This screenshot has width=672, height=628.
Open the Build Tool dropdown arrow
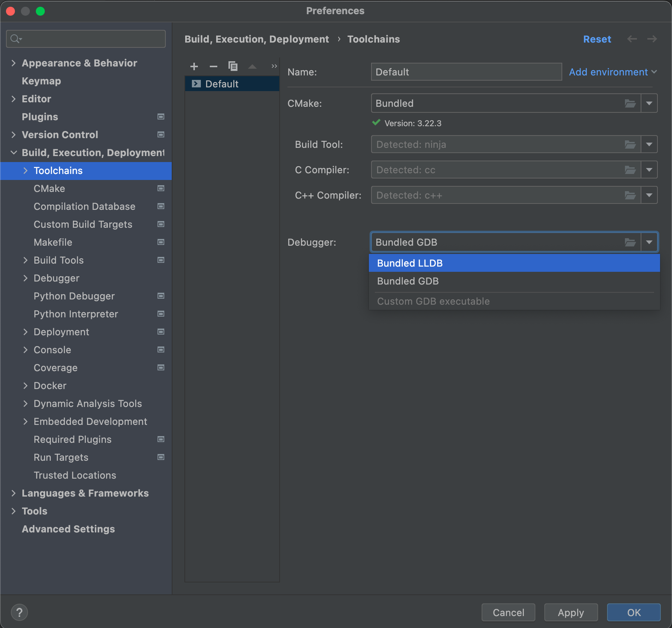coord(649,144)
